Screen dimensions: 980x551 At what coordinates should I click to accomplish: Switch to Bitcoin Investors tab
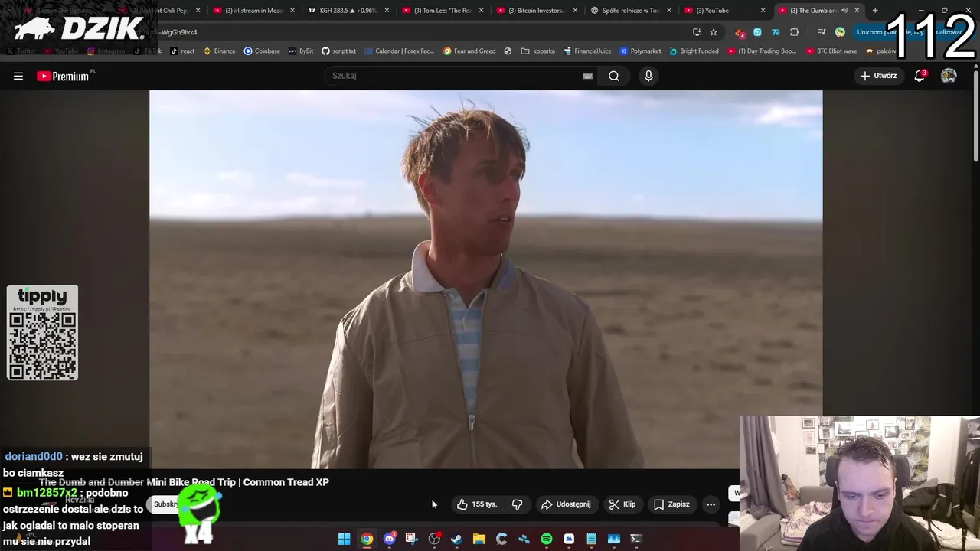click(537, 11)
